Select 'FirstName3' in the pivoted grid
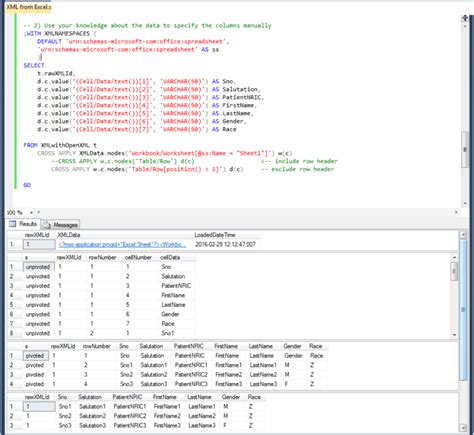This screenshot has width=474, height=435. [x=229, y=384]
